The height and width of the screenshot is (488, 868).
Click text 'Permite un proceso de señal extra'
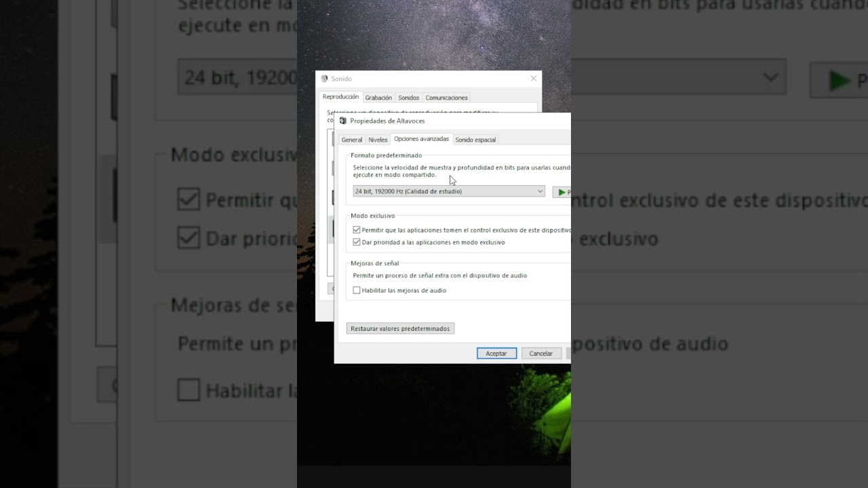coord(399,276)
